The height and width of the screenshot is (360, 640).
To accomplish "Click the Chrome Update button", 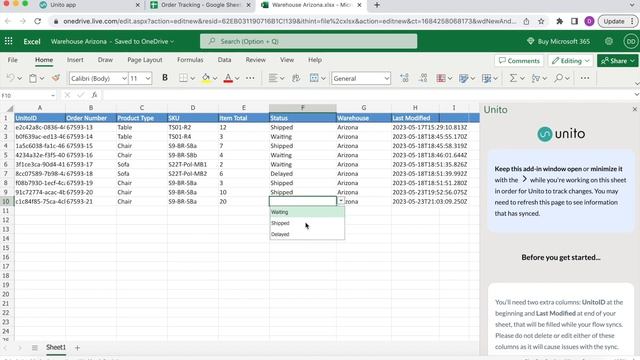I will point(618,21).
